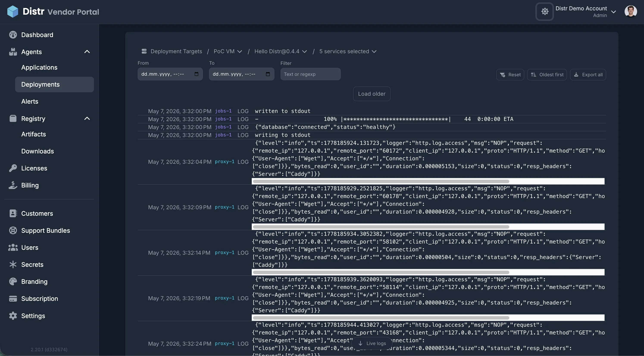Click the Users group icon

(x=13, y=248)
